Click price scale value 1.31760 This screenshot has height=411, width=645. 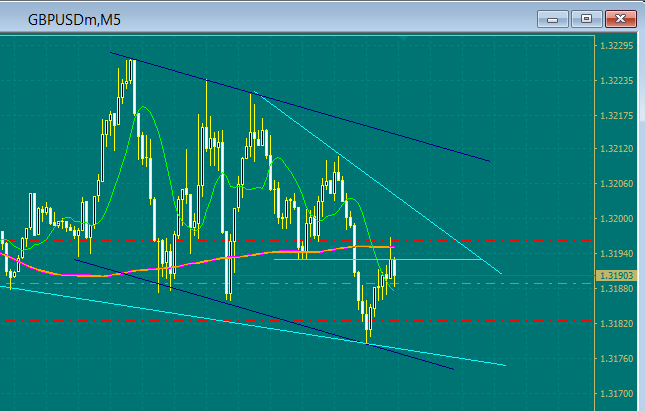point(617,358)
